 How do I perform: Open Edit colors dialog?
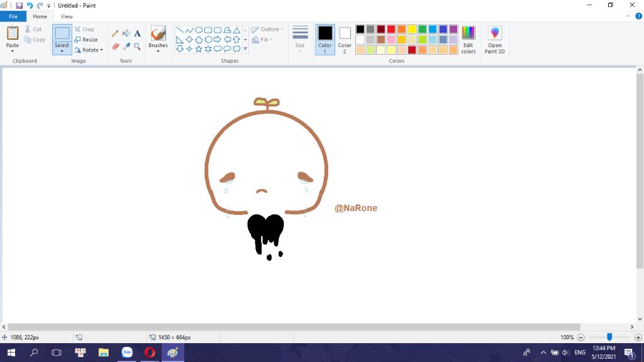tap(468, 40)
